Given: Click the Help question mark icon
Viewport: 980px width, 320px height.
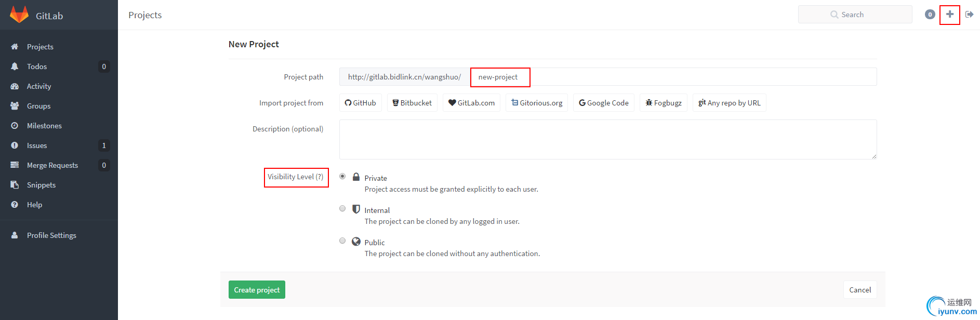Looking at the screenshot, I should [15, 205].
